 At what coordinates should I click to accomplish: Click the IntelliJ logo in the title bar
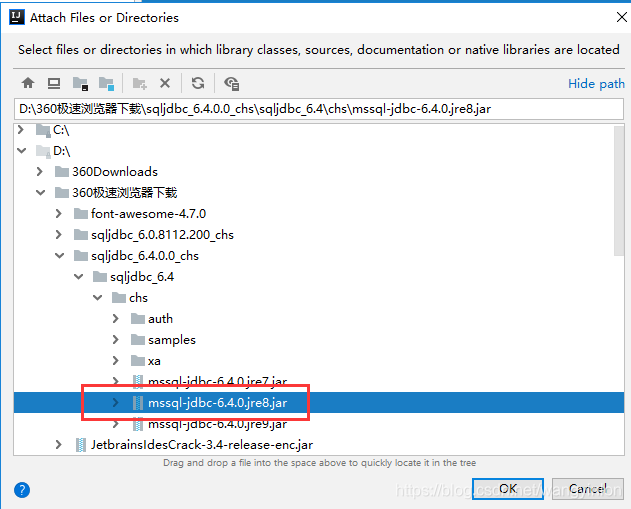(17, 17)
